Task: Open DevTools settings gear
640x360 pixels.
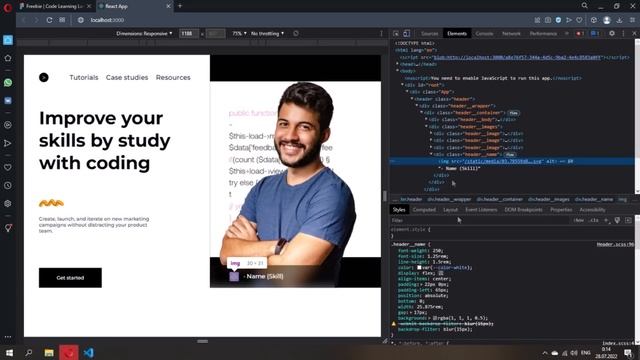Action: click(x=612, y=33)
